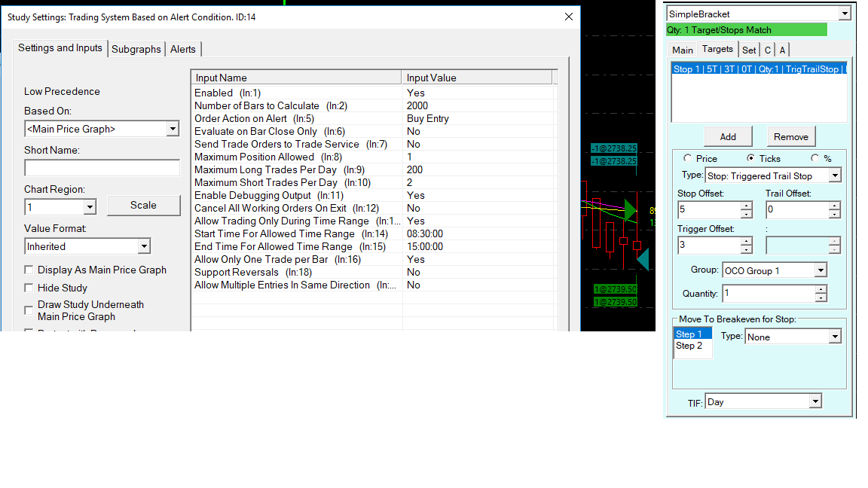Close the Study Settings dialog

[569, 17]
